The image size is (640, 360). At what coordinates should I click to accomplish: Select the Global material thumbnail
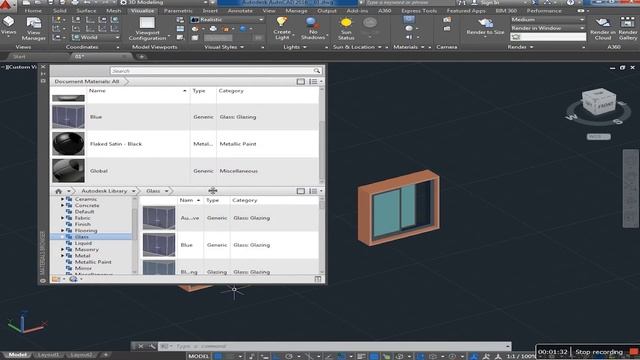point(68,171)
